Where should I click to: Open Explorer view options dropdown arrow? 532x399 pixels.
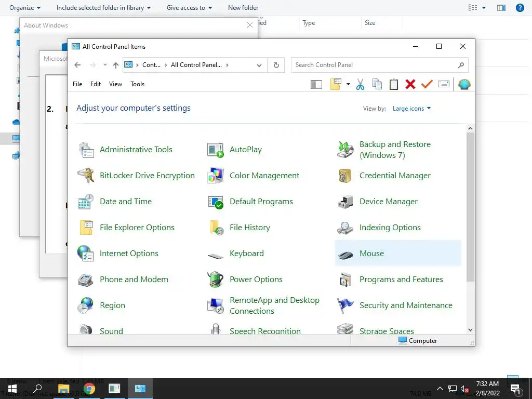(484, 7)
